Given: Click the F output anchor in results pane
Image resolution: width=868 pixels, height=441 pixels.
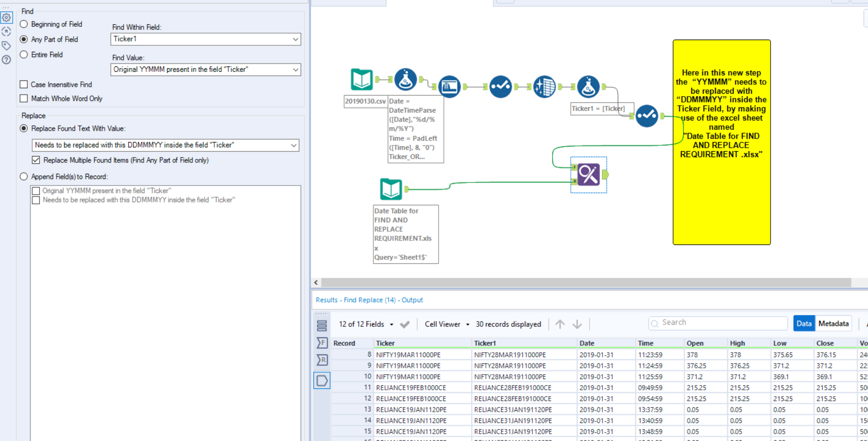Looking at the screenshot, I should coord(322,343).
